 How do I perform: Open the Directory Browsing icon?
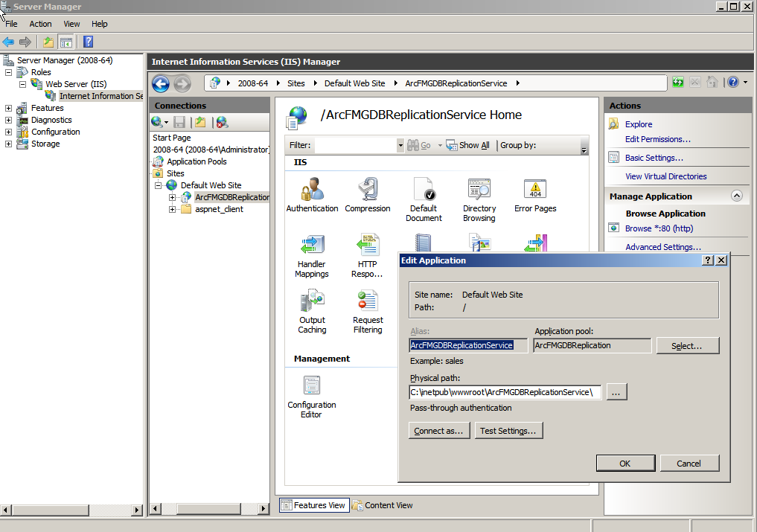pos(479,188)
